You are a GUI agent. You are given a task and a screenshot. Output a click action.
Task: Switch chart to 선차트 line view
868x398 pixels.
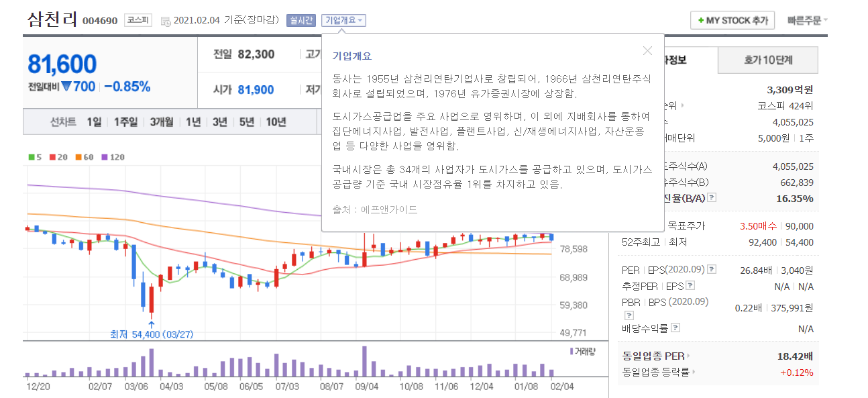[x=63, y=122]
